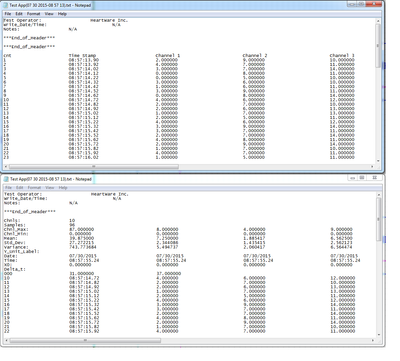Click the scroll-left arrow in the active Notepad window
The width and height of the screenshot is (400, 361).
(x=5, y=166)
